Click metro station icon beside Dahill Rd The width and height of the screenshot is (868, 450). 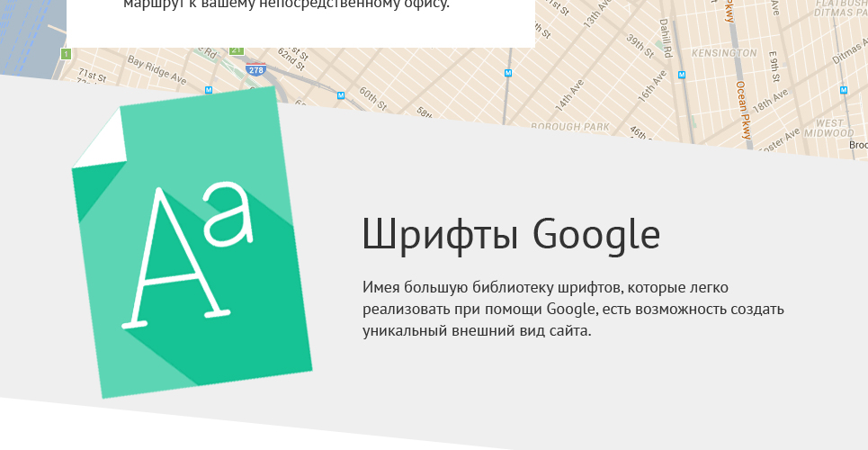coord(682,75)
